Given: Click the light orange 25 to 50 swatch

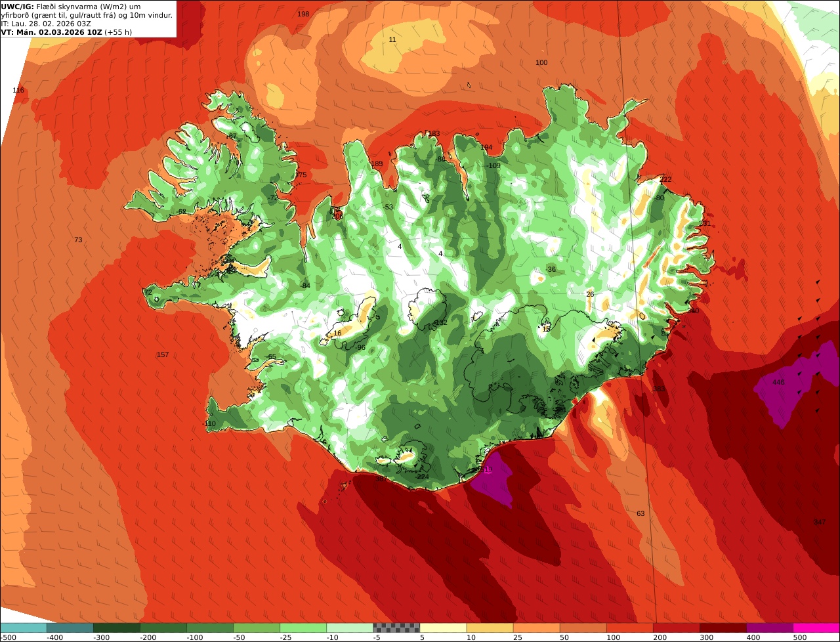Looking at the screenshot, I should [x=535, y=628].
